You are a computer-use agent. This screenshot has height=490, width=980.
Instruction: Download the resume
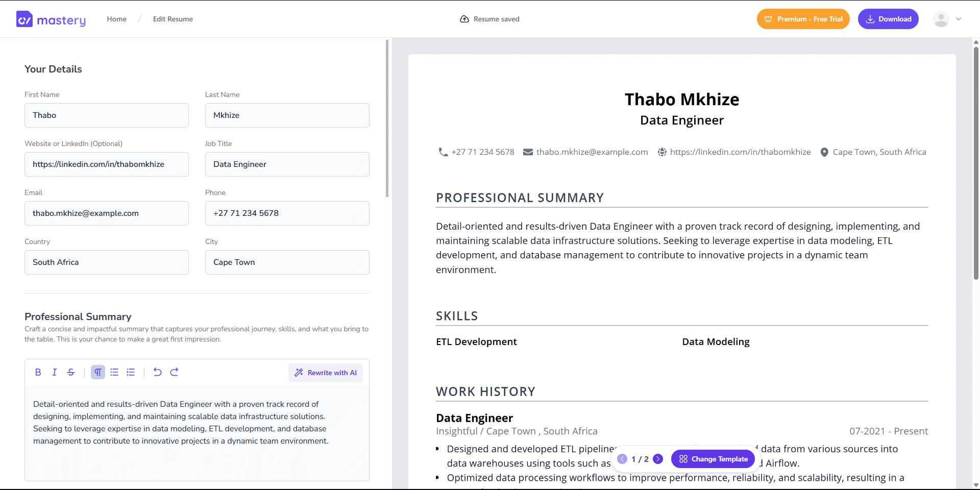[x=888, y=19]
